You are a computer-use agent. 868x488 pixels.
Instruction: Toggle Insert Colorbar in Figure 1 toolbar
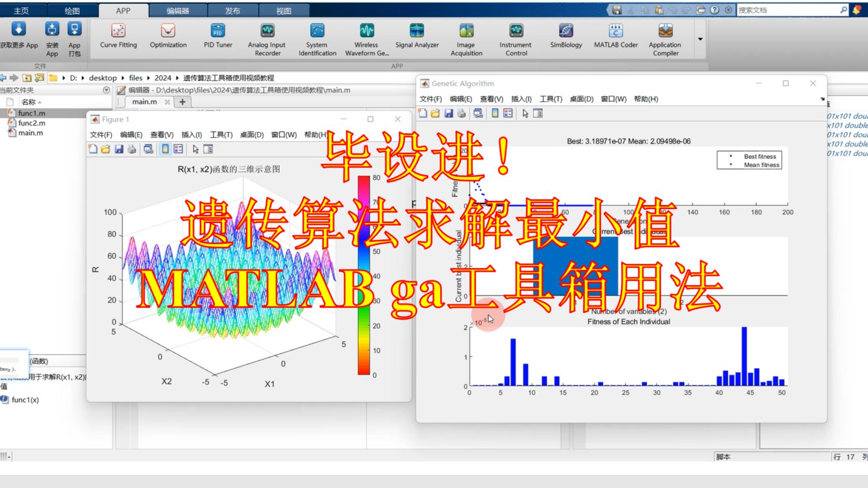(x=165, y=149)
